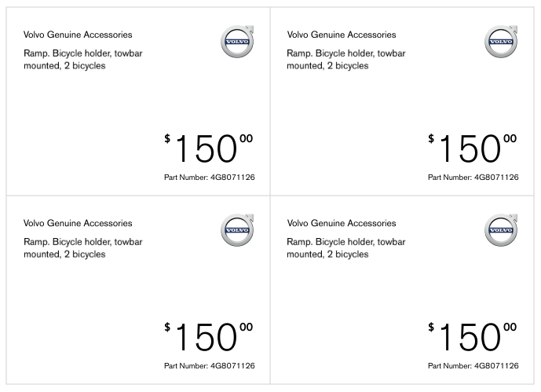
Task: Click the Volvo logo on top-right tag
Action: pyautogui.click(x=500, y=42)
